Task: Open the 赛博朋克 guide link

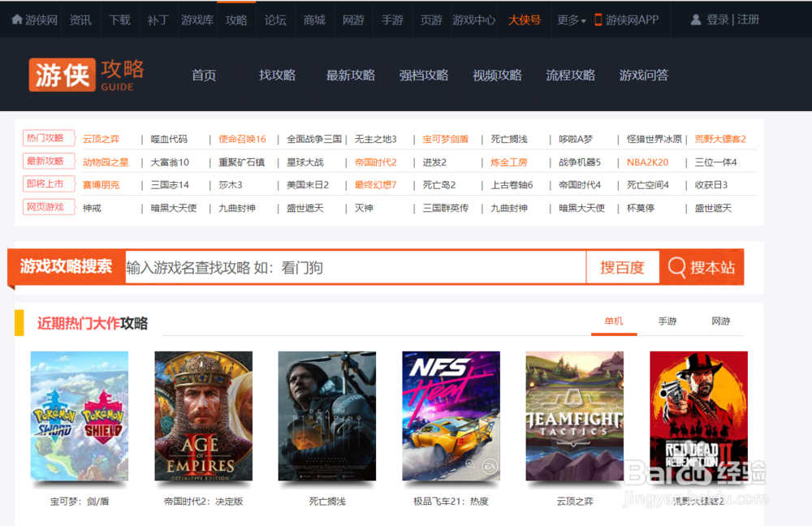Action: click(101, 185)
